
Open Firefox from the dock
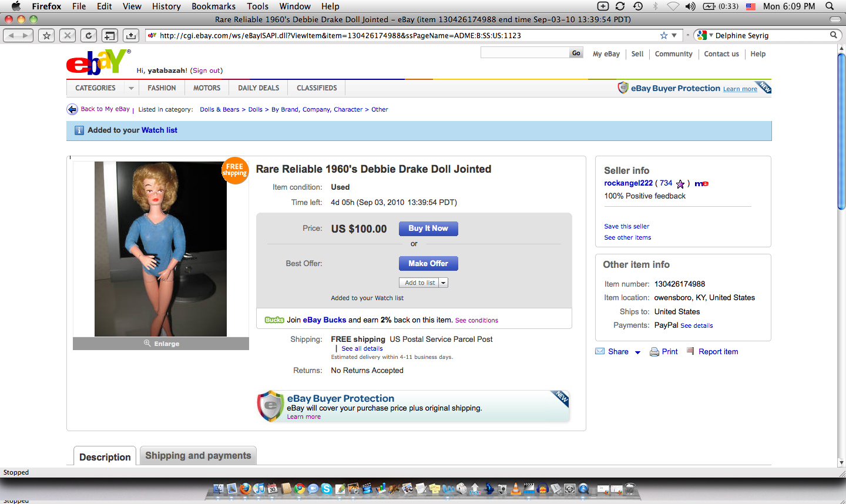[x=245, y=489]
